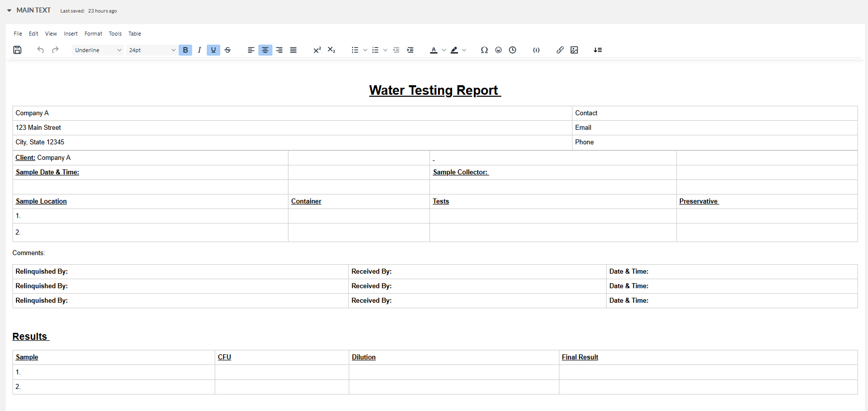Click the Contact cell
This screenshot has height=411, width=868.
[714, 113]
